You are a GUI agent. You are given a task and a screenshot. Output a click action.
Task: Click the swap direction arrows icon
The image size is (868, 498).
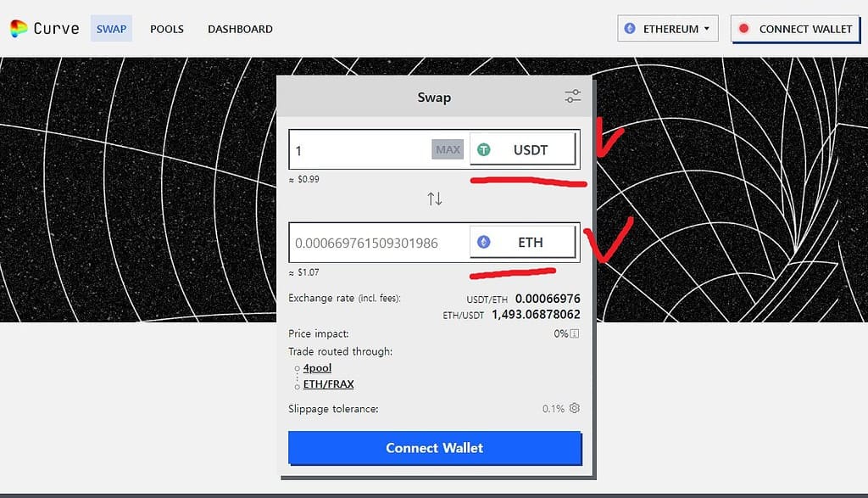(435, 199)
